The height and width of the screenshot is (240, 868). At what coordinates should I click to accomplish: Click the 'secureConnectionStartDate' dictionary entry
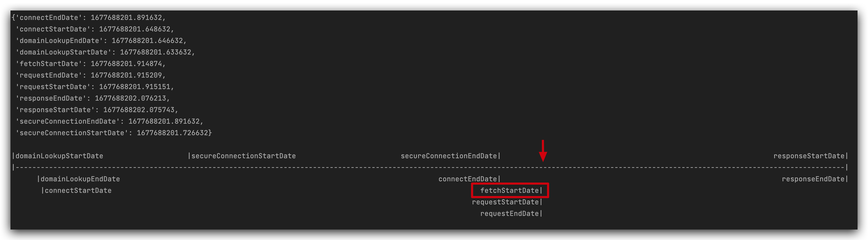(x=114, y=133)
